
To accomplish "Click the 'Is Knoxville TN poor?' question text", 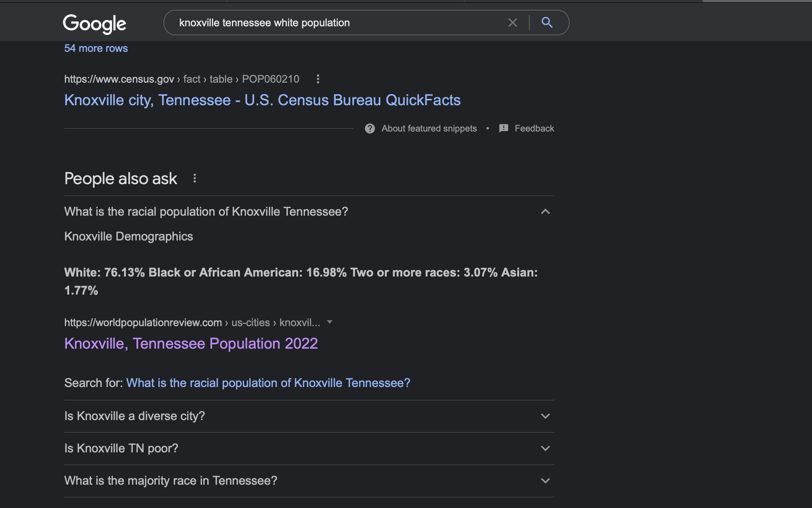I will tap(121, 448).
